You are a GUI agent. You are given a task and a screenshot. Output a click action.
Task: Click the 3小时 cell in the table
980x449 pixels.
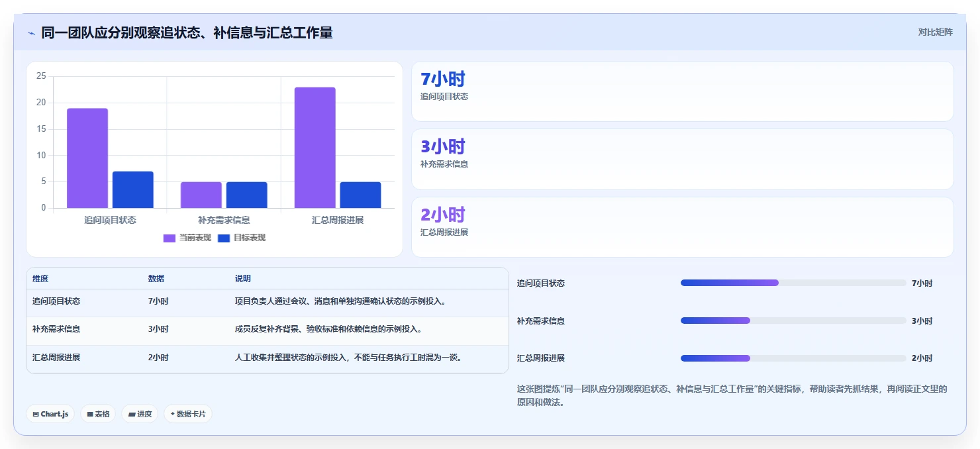click(158, 329)
